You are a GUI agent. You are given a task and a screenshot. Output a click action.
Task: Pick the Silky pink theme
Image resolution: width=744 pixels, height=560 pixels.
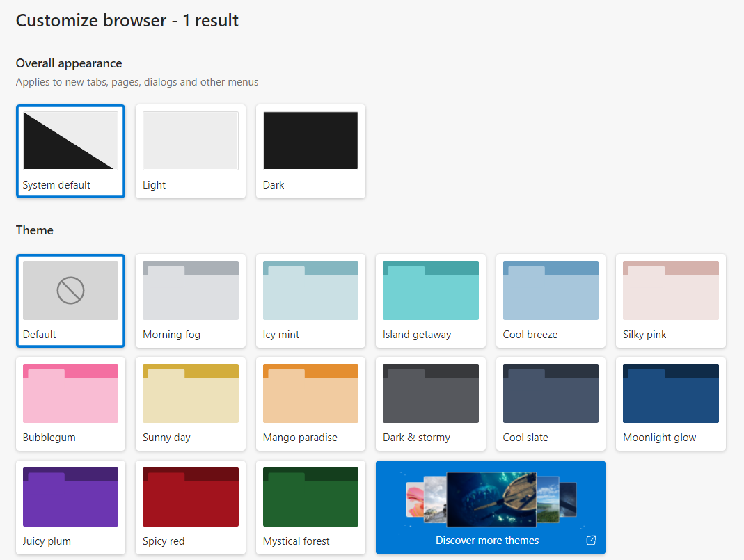(x=671, y=301)
